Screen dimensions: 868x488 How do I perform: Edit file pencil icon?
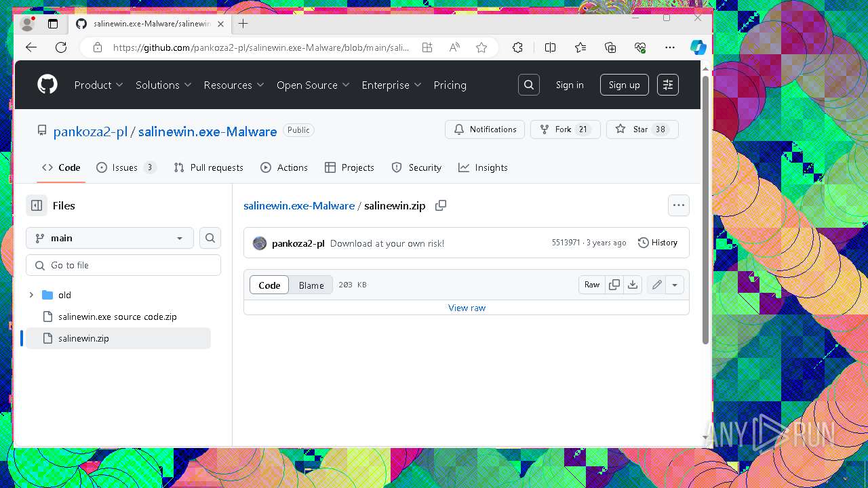[656, 285]
